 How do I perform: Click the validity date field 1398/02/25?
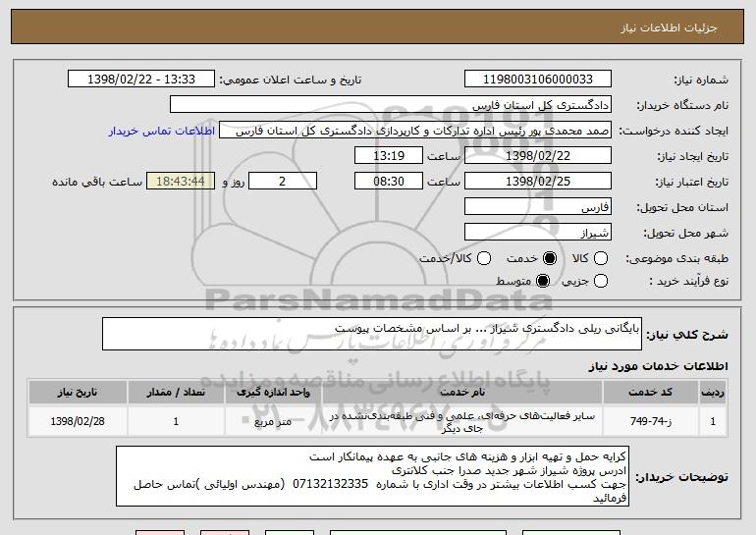(538, 182)
